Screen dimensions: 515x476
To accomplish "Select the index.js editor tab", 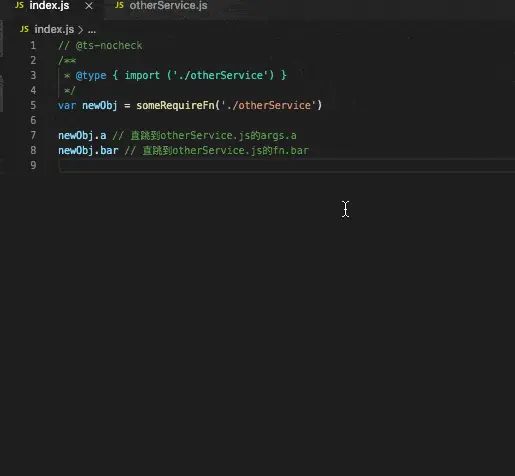I will point(49,6).
